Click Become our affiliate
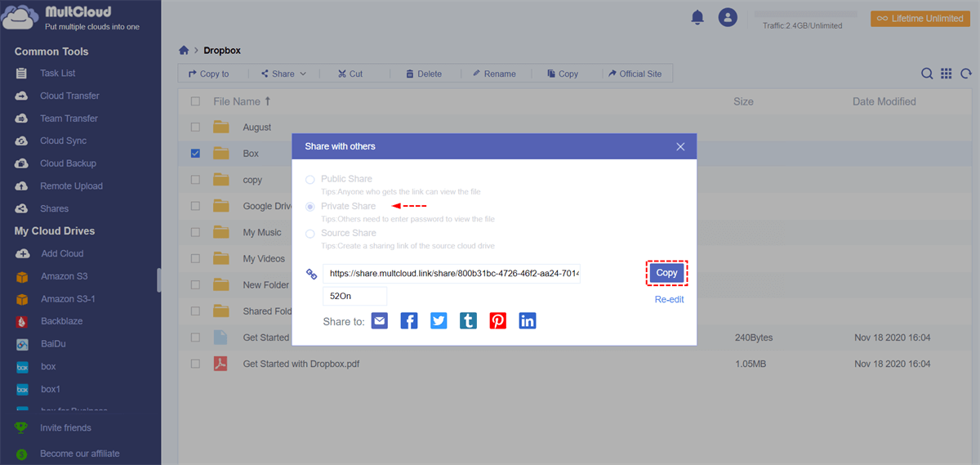 pos(79,454)
